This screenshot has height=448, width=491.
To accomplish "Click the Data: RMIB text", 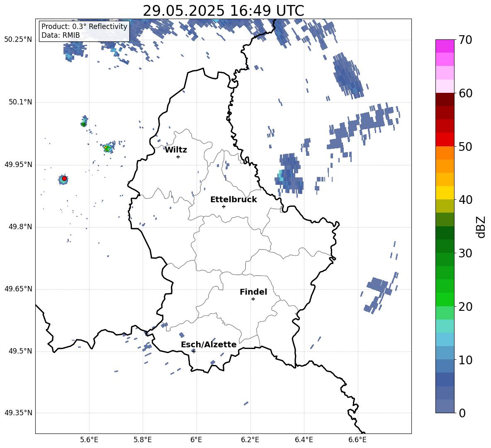I will coord(61,35).
